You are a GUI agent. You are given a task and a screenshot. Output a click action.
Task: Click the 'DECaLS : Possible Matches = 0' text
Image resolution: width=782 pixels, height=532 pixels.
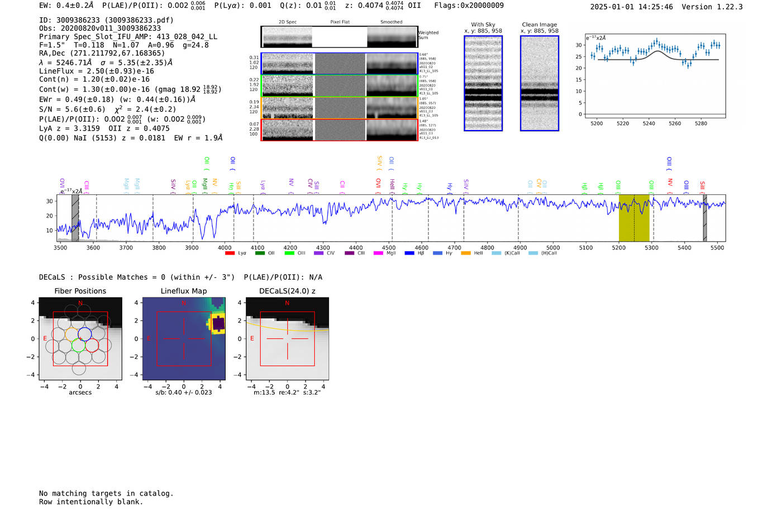[137, 277]
